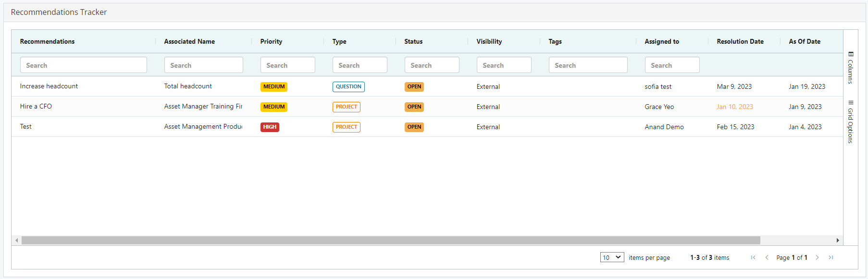Click the Assigned to search field
This screenshot has width=868, height=279.
pos(672,65)
